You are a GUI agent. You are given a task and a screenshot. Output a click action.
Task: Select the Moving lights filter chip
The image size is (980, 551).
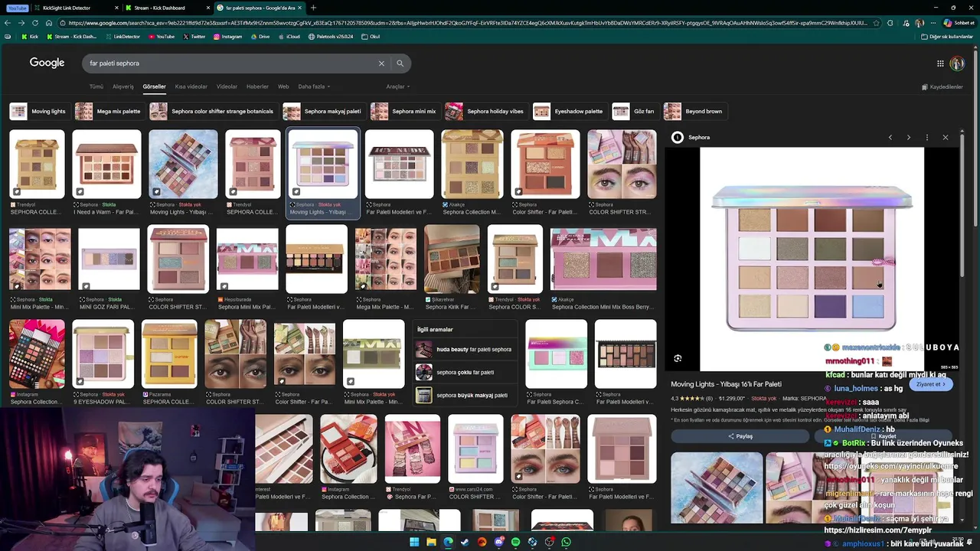coord(39,112)
